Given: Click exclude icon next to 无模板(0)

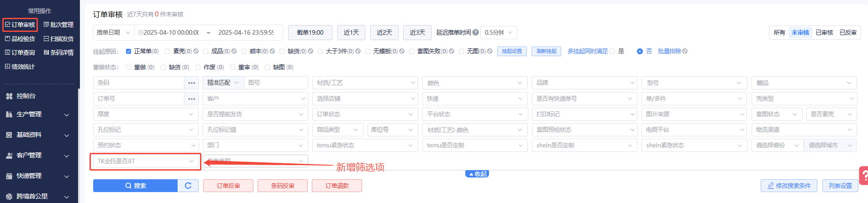Looking at the screenshot, I should pos(402,51).
